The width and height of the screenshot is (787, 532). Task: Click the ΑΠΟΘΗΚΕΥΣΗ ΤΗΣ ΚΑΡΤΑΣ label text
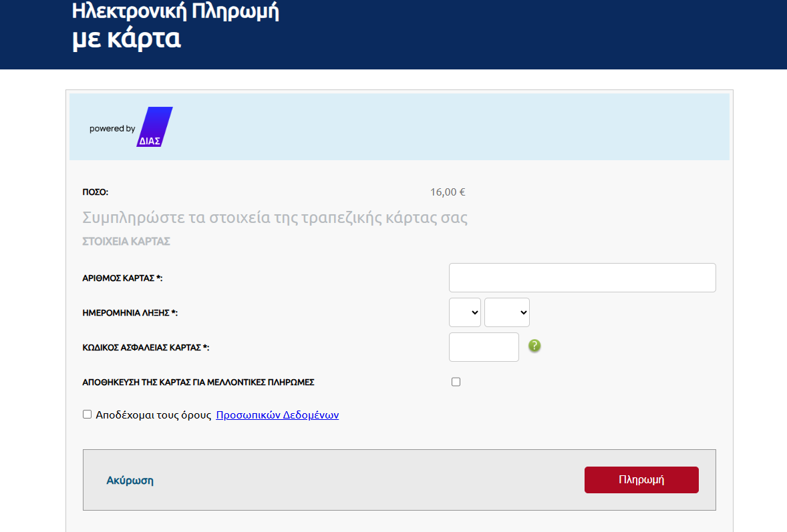(x=198, y=382)
